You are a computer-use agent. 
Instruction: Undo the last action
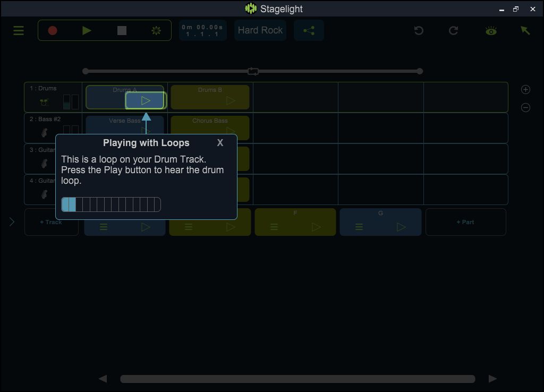click(419, 30)
